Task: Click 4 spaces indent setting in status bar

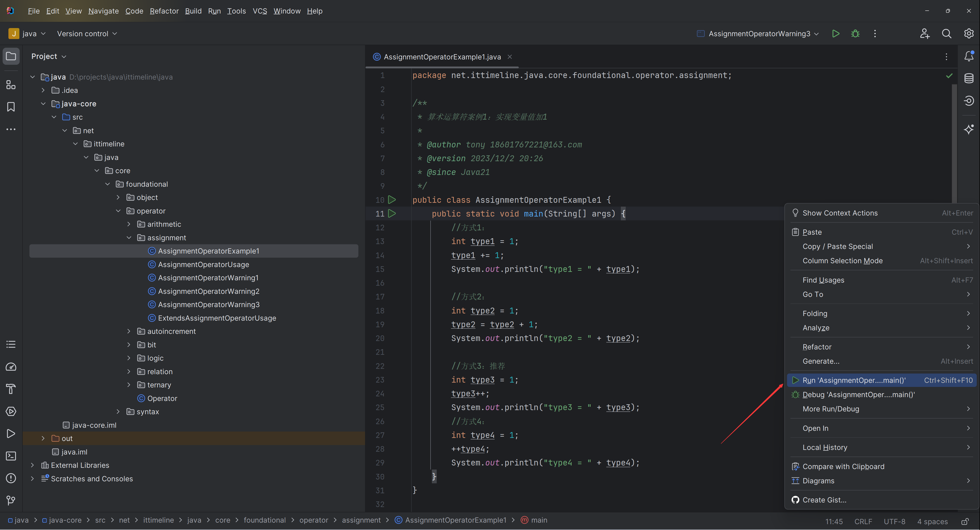Action: pyautogui.click(x=933, y=521)
